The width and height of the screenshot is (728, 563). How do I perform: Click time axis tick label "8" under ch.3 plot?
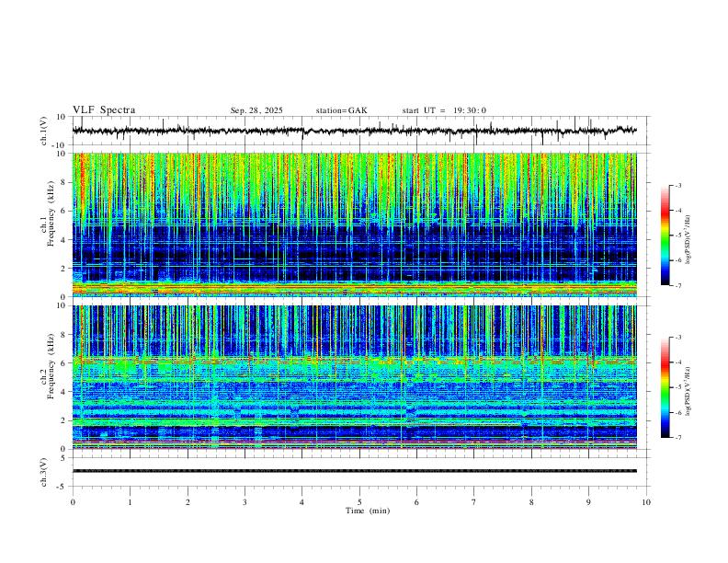point(531,502)
